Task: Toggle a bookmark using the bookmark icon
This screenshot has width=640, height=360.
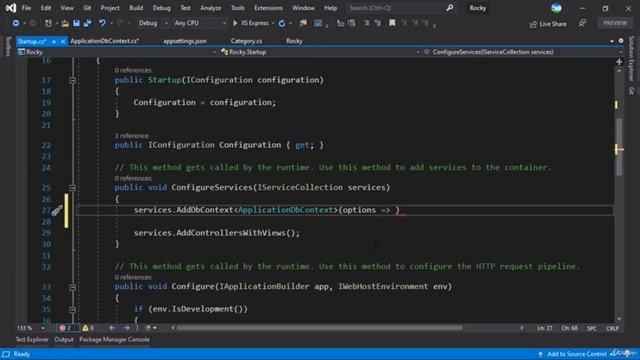Action: (x=392, y=23)
